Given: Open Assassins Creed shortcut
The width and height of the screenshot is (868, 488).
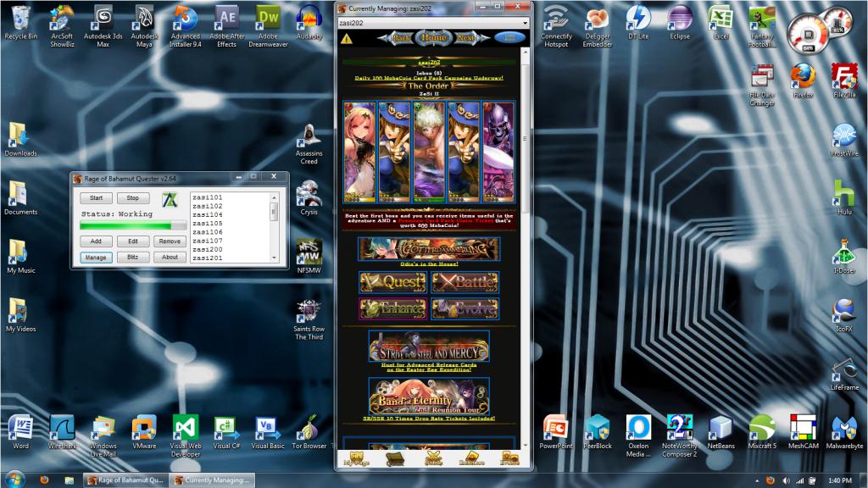Looking at the screenshot, I should [309, 144].
